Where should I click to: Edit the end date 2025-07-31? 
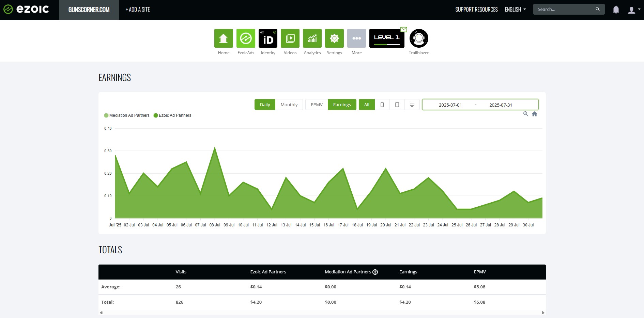click(501, 105)
